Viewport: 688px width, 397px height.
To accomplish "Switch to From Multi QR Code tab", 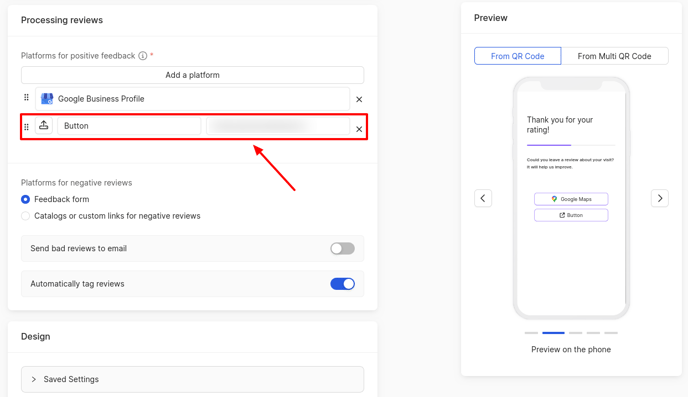I will click(614, 56).
